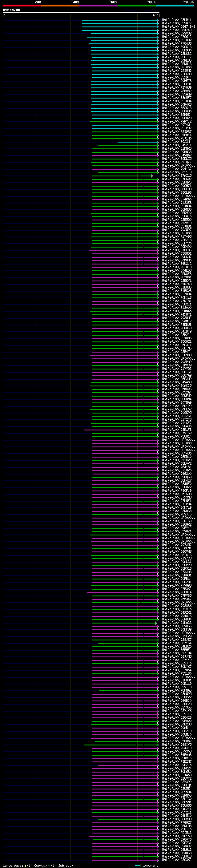
Task: Select the UniRef100_C5WML3 label
Action: tap(176, 64)
